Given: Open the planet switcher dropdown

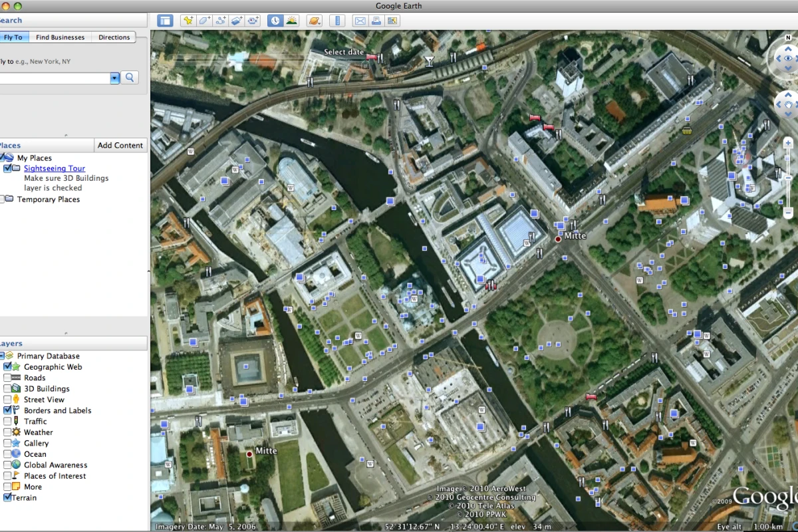Looking at the screenshot, I should click(314, 21).
